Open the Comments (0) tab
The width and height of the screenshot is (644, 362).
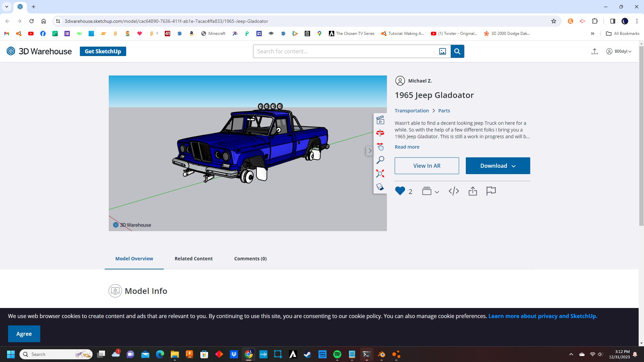coord(250,259)
